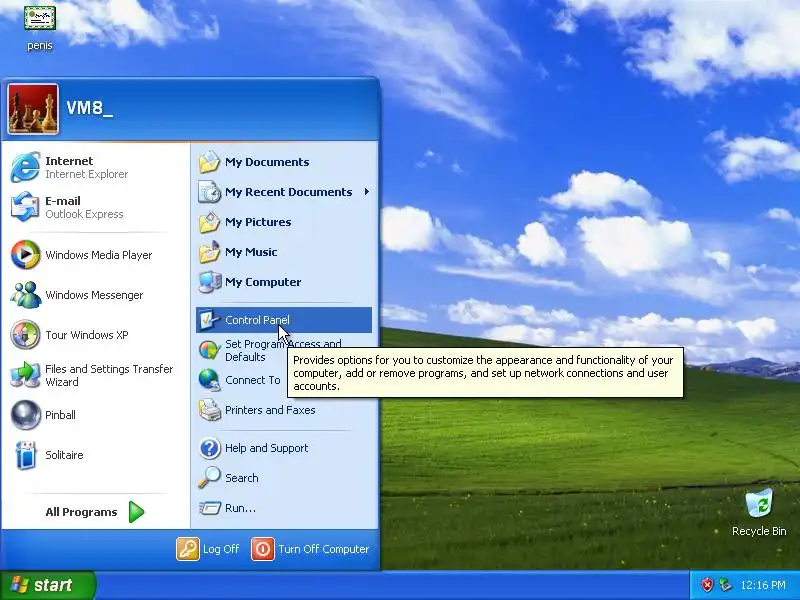
Task: Choose Windows Media Player label
Action: 98,255
